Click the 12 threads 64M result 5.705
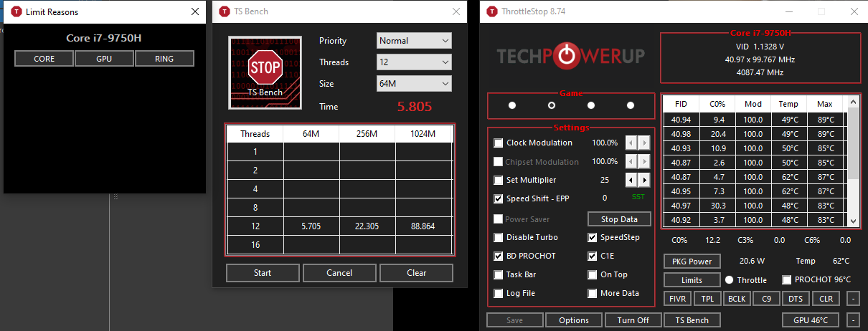The image size is (868, 331). 311,226
